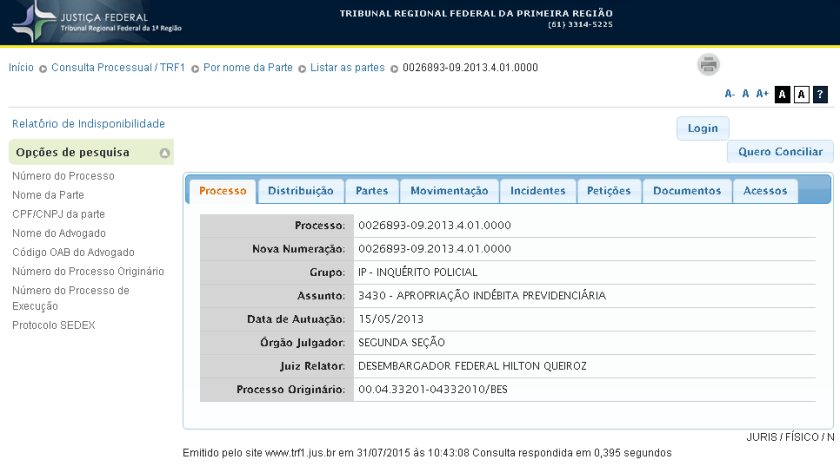Switch to the Acessos tab

click(765, 191)
